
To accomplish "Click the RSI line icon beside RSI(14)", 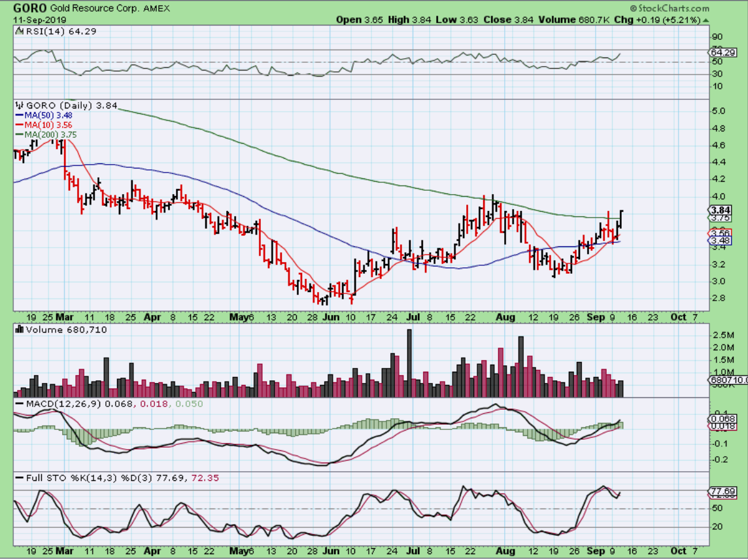I will (x=19, y=31).
